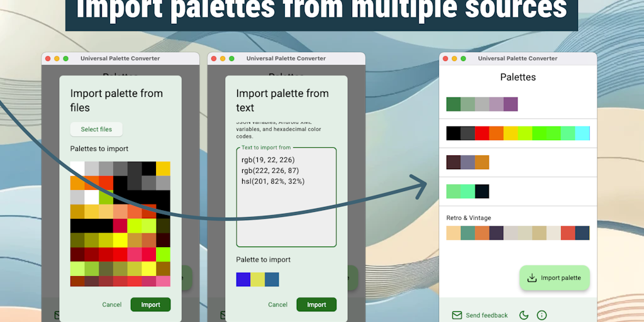This screenshot has height=322, width=644.
Task: Click the text line rgb(222, 226, 87)
Action: coord(270,170)
